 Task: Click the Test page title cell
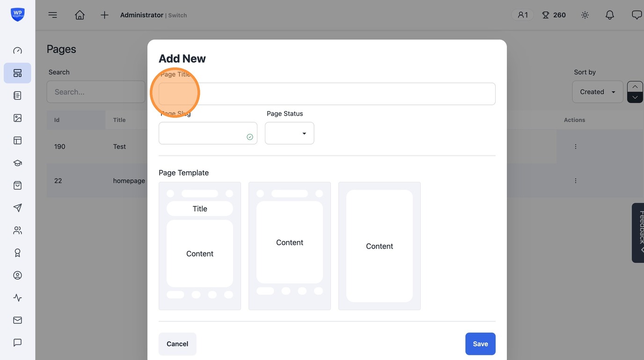tap(119, 147)
